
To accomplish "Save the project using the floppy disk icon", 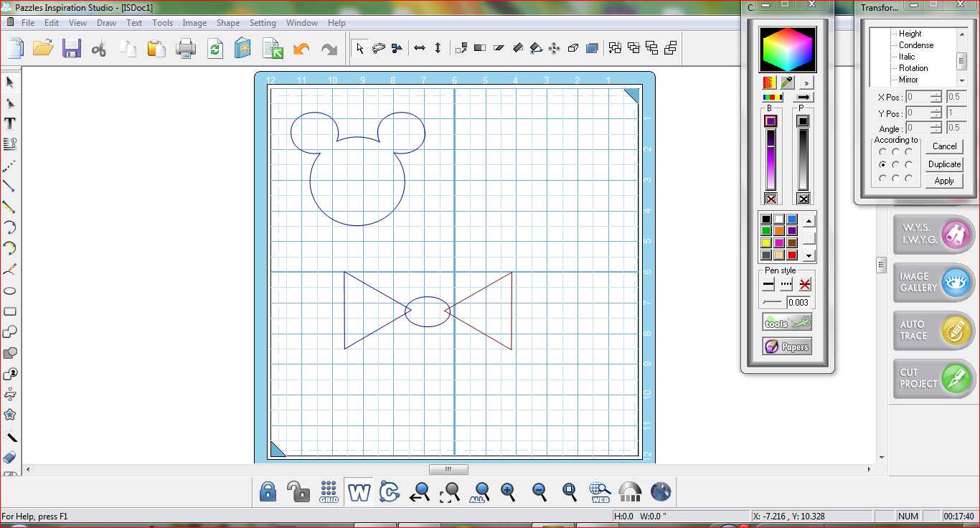I will 72,48.
